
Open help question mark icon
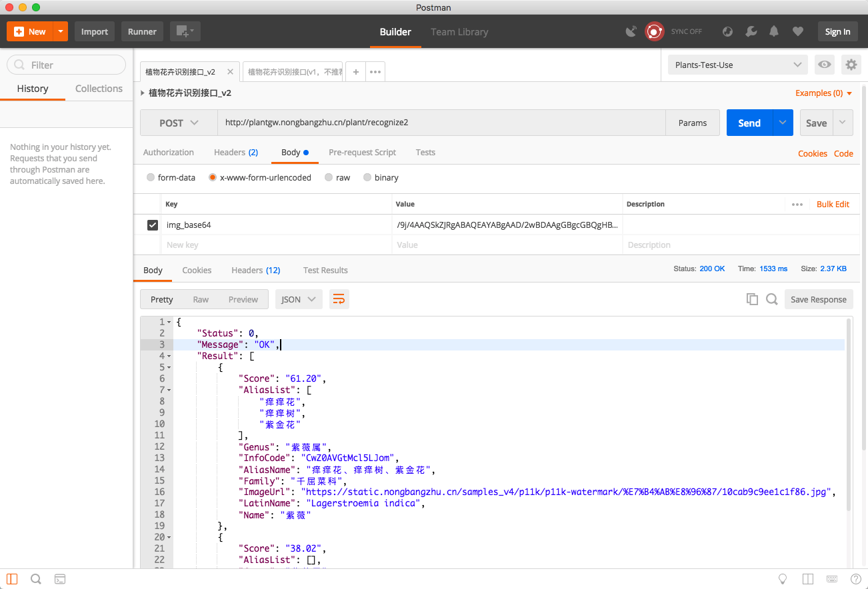[855, 579]
